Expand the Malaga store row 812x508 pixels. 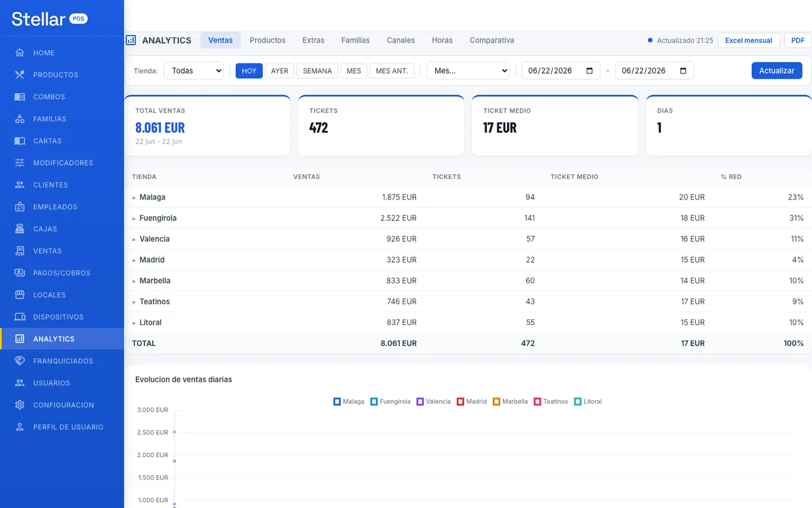click(134, 197)
